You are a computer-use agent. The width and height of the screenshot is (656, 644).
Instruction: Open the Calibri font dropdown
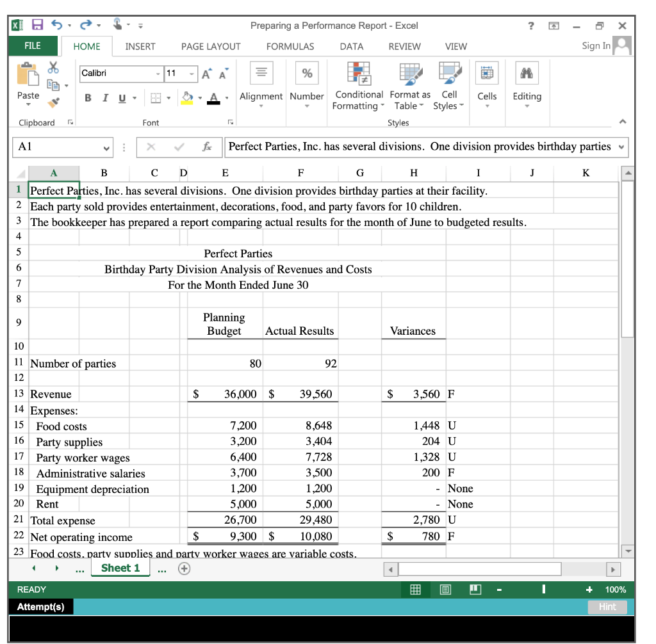pos(159,74)
